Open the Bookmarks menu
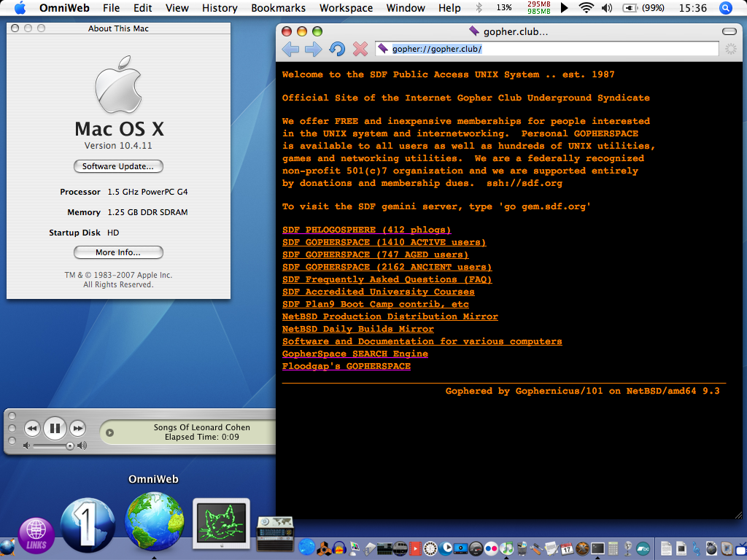The height and width of the screenshot is (560, 747). point(278,7)
